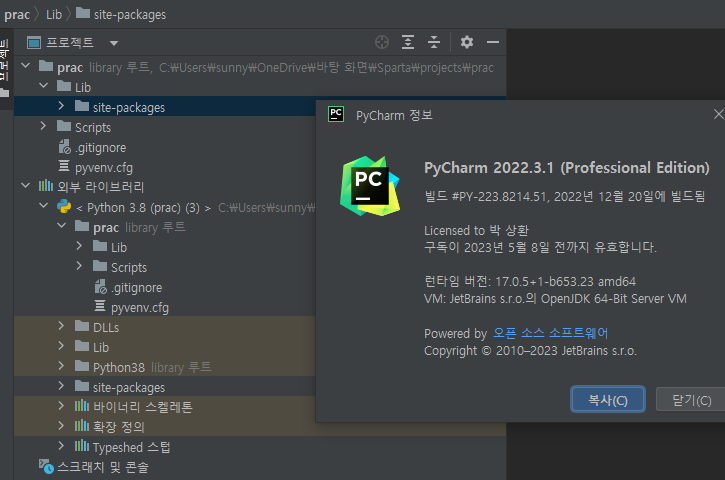Screen dimensions: 725x480
Task: Click the folder icon on left sidebar strip
Action: (x=5, y=92)
